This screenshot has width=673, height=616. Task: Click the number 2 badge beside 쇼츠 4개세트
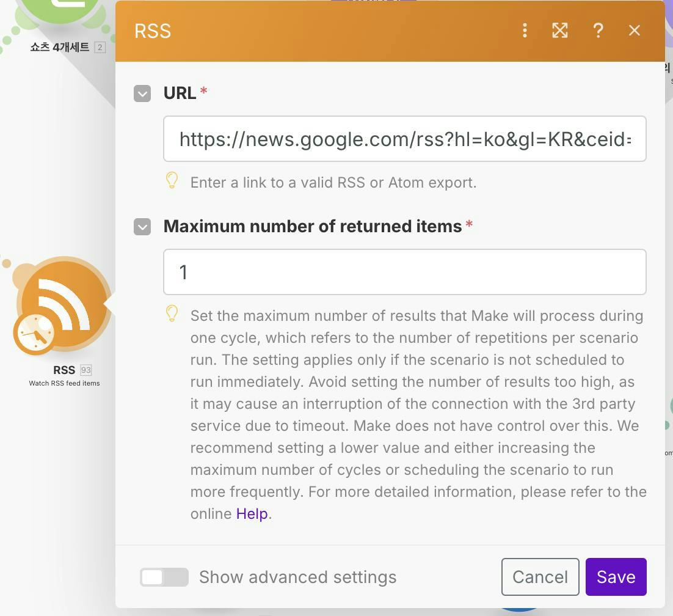point(100,47)
